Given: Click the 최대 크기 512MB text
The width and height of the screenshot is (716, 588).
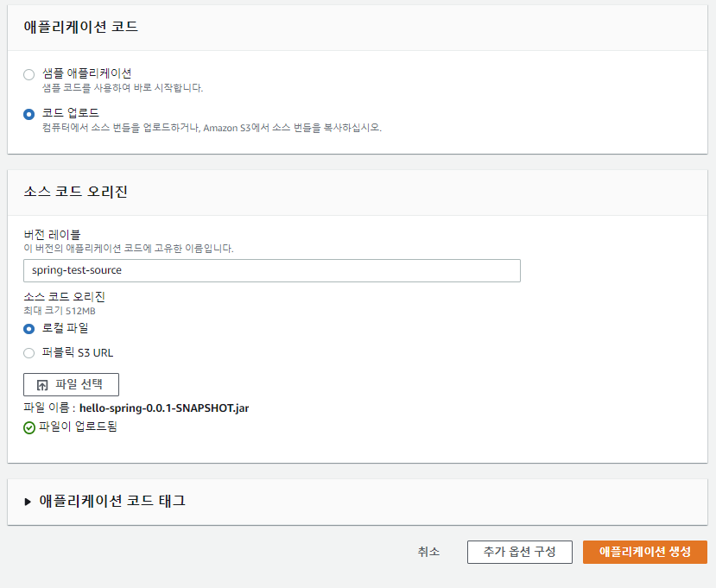Looking at the screenshot, I should point(60,311).
